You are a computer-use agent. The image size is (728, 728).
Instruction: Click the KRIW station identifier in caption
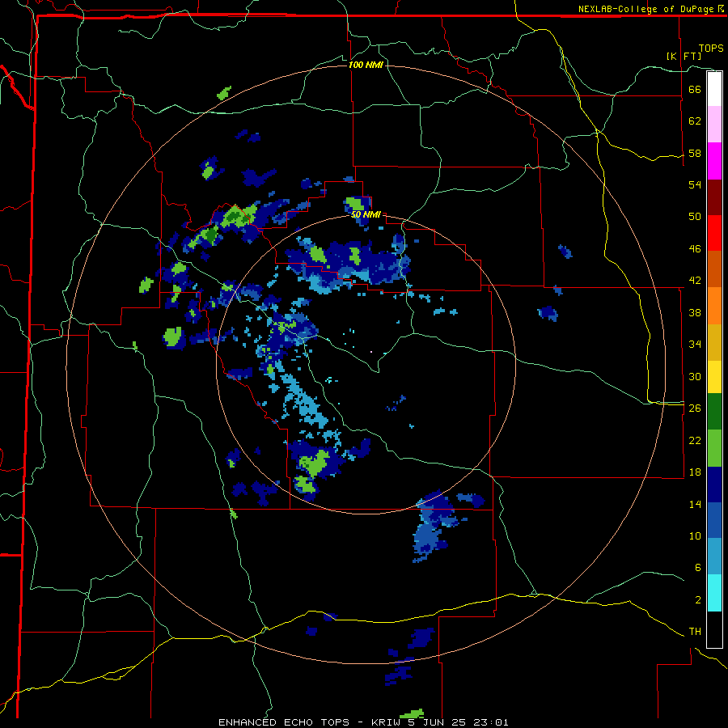pyautogui.click(x=386, y=722)
